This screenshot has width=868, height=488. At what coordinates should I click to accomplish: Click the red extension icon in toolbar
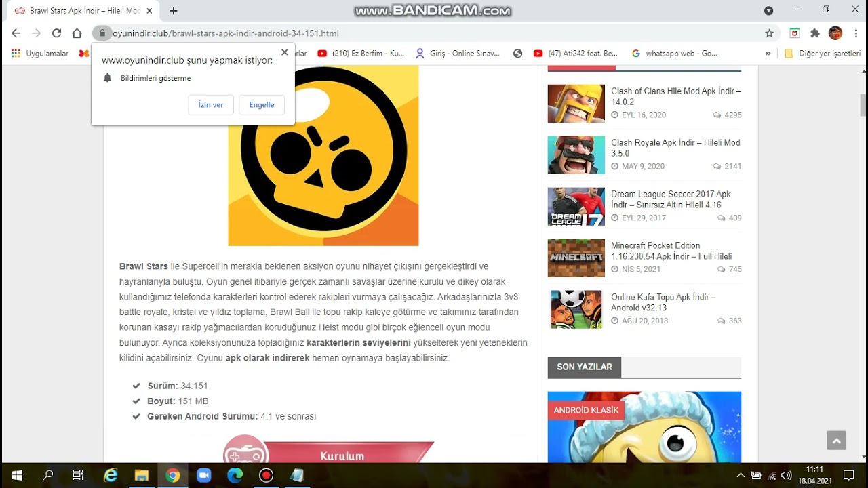pos(795,33)
